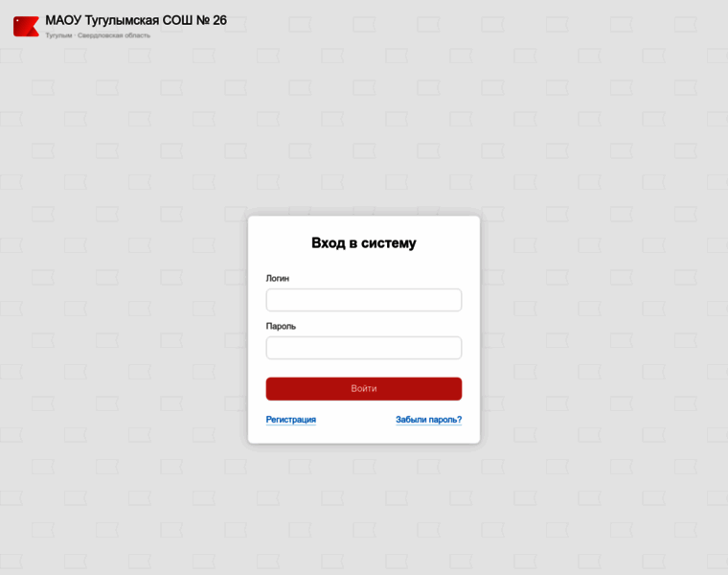
Task: Click the Пароль field label
Action: point(281,326)
